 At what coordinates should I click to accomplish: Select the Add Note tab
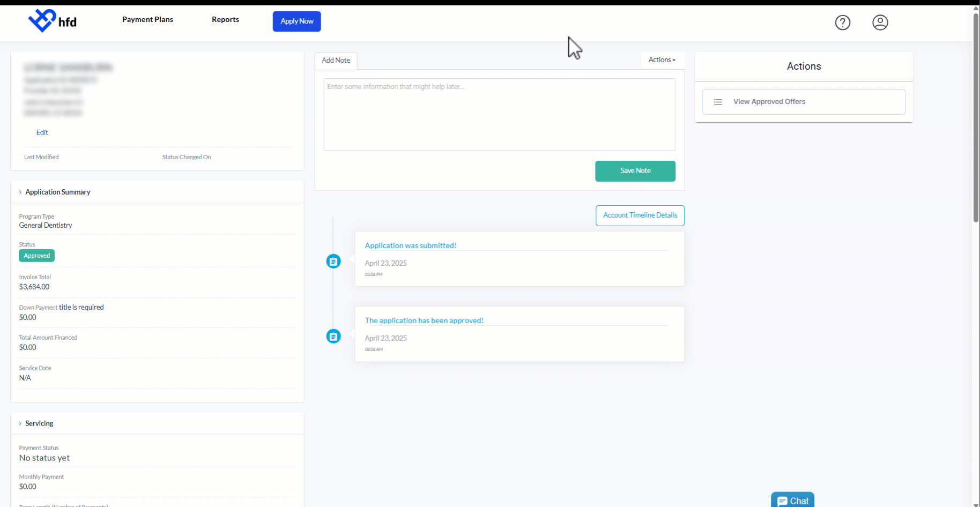tap(336, 61)
